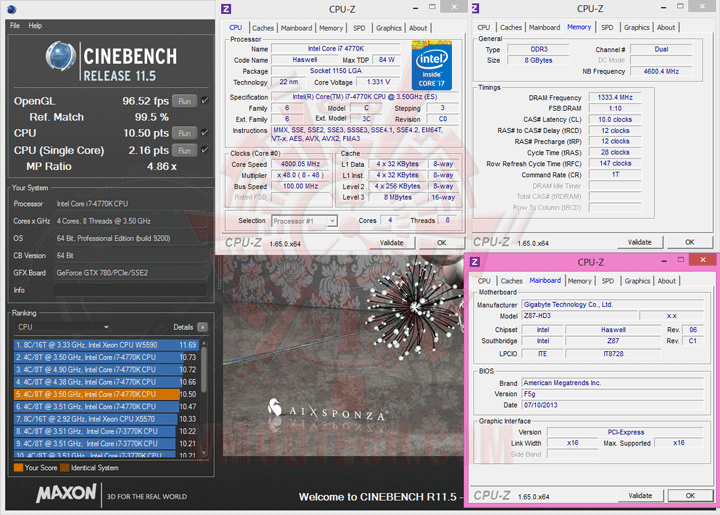Click Validate in the CPU-Z Mainboard window
The height and width of the screenshot is (515, 720).
pyautogui.click(x=640, y=496)
